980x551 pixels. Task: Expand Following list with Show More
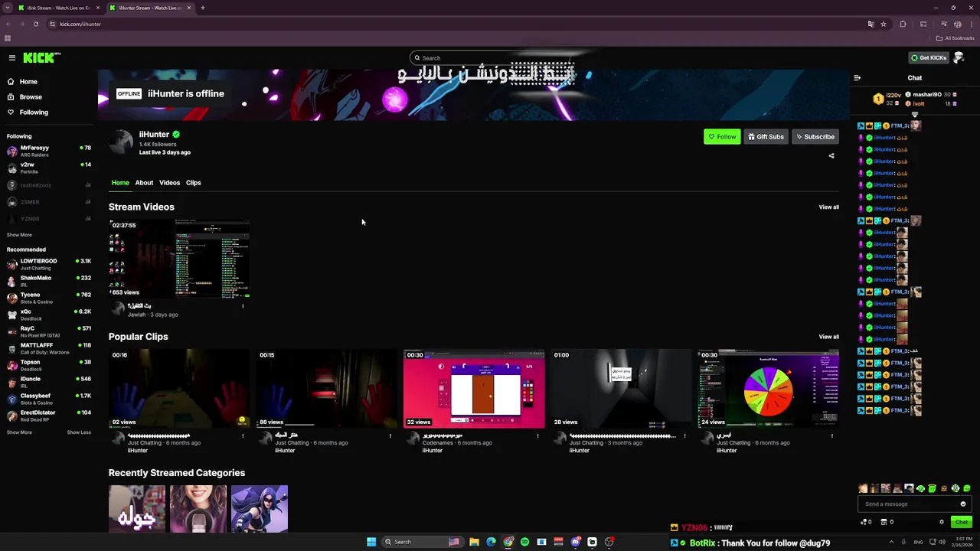coord(19,235)
